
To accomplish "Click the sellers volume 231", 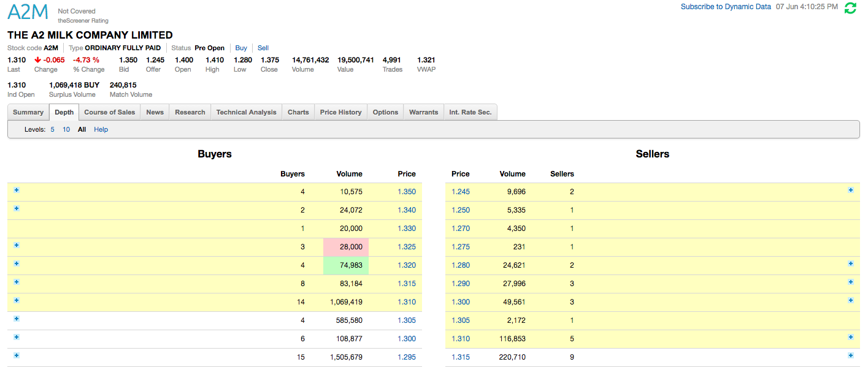I will [x=520, y=247].
